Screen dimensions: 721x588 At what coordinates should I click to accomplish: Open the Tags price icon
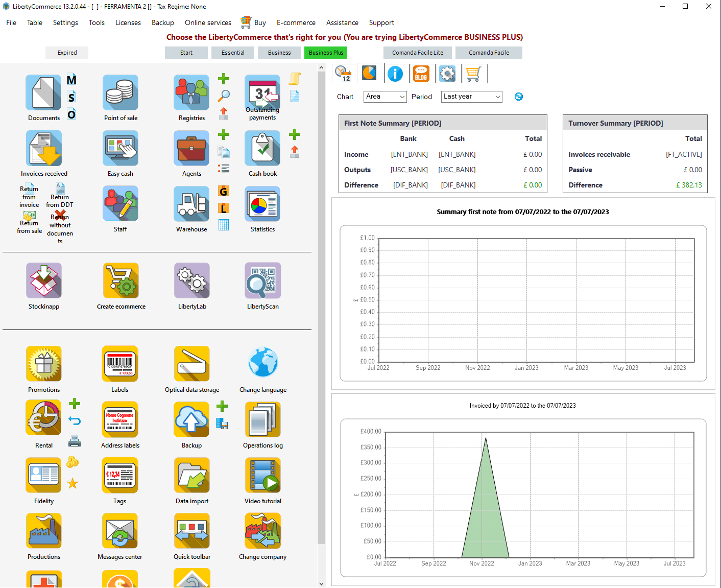(x=121, y=475)
